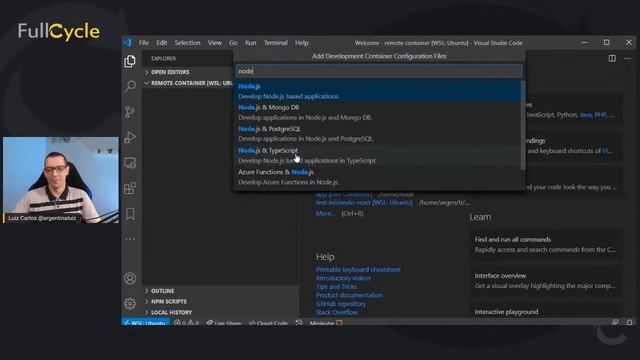The height and width of the screenshot is (360, 640).
Task: Open GitHub repository link
Action: [341, 304]
